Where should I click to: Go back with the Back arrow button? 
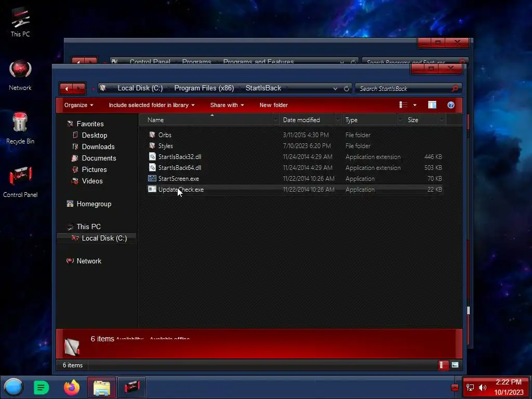[66, 88]
